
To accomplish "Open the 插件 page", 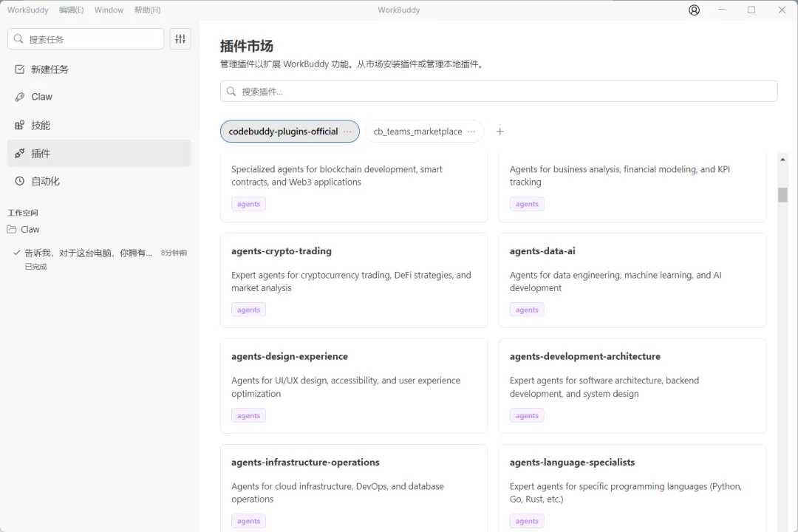I will [x=99, y=153].
